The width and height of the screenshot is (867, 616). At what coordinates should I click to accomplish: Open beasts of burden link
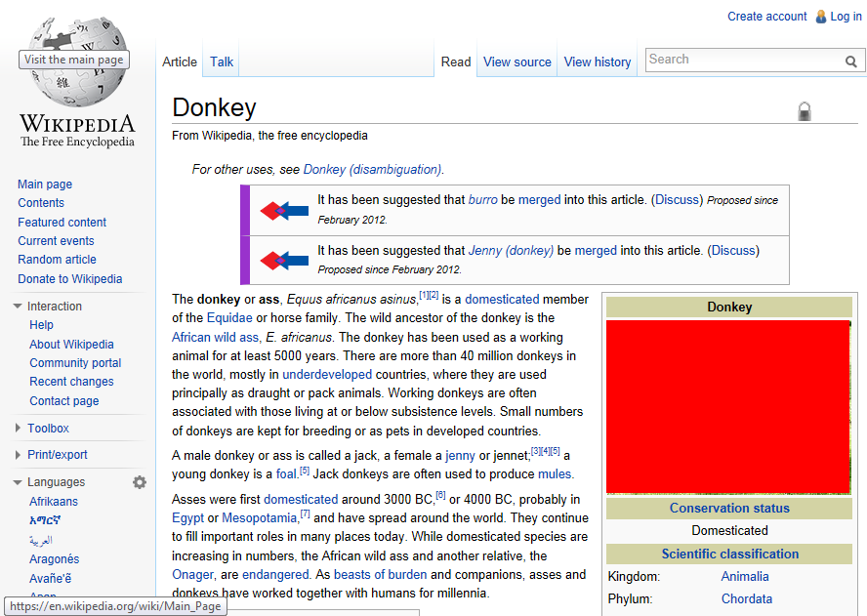point(381,575)
